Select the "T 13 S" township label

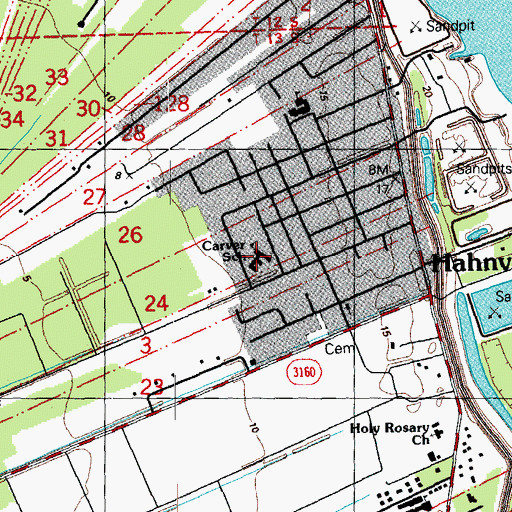(276, 38)
